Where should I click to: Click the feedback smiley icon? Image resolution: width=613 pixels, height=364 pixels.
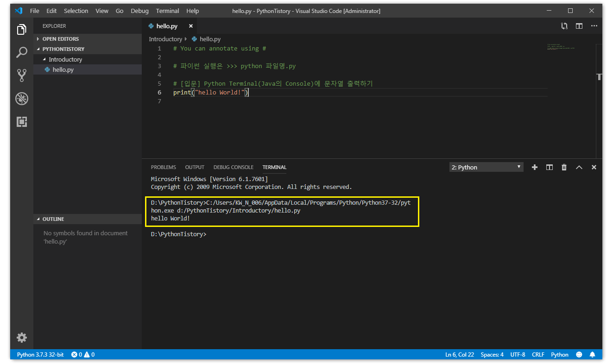pos(579,355)
